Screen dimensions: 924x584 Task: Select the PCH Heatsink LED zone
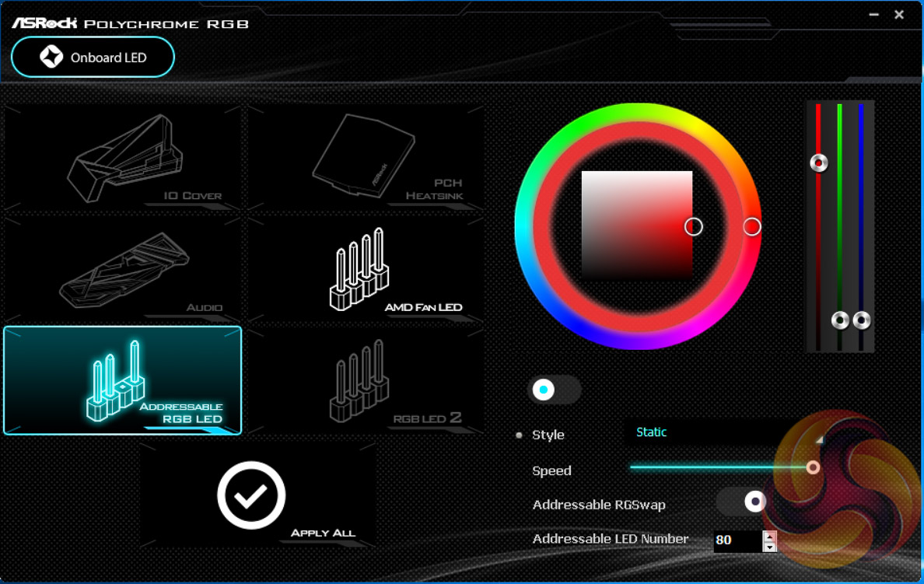click(x=366, y=157)
